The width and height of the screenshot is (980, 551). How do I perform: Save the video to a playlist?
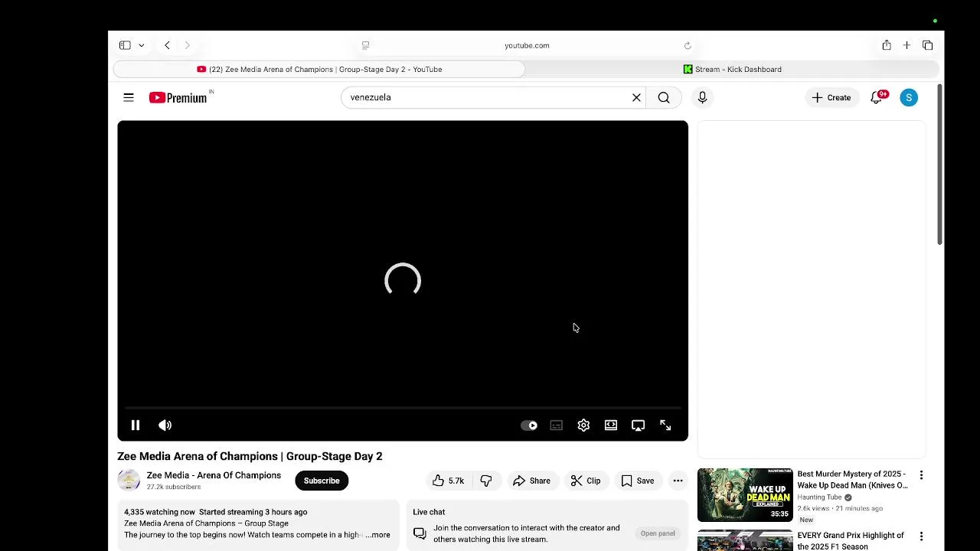638,481
